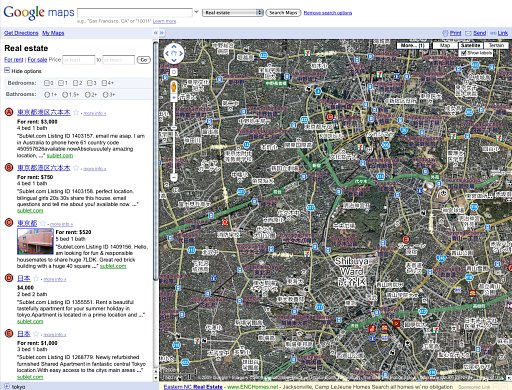Focus the main search input field
Screen dimensions: 512x390
pyautogui.click(x=135, y=13)
